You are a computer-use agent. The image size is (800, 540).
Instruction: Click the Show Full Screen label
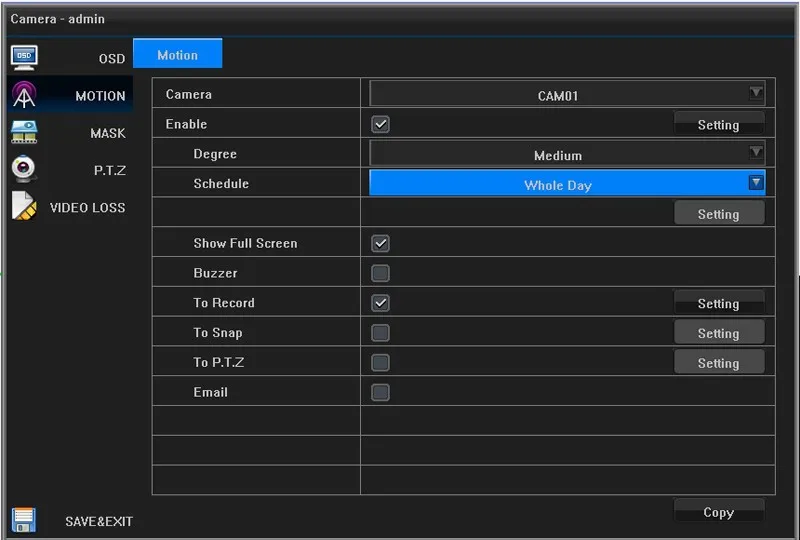pyautogui.click(x=245, y=243)
